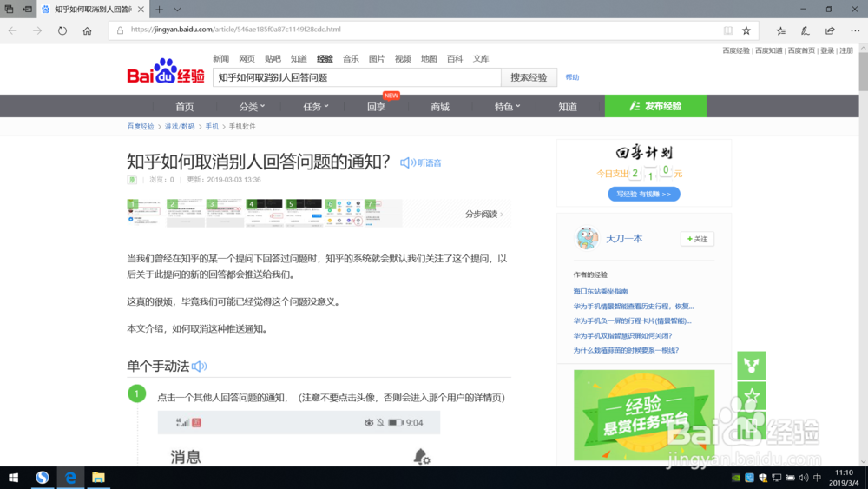Switch to 图片 search category
Image resolution: width=868 pixels, height=489 pixels.
coord(377,59)
